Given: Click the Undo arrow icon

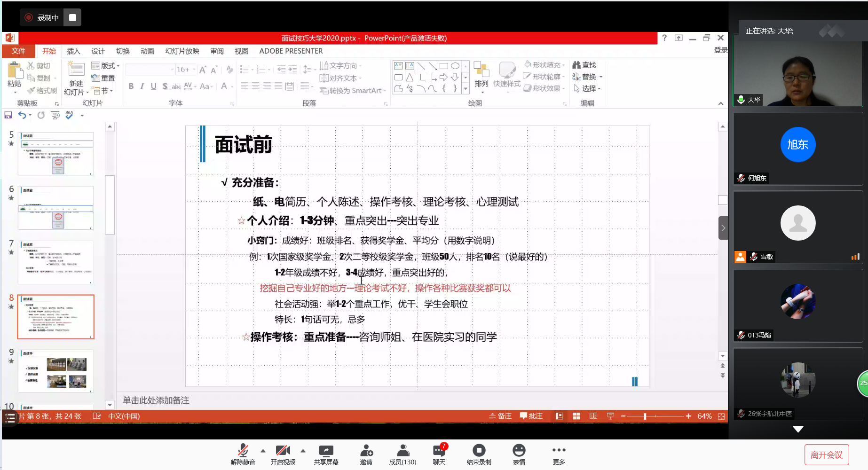Looking at the screenshot, I should coord(22,115).
